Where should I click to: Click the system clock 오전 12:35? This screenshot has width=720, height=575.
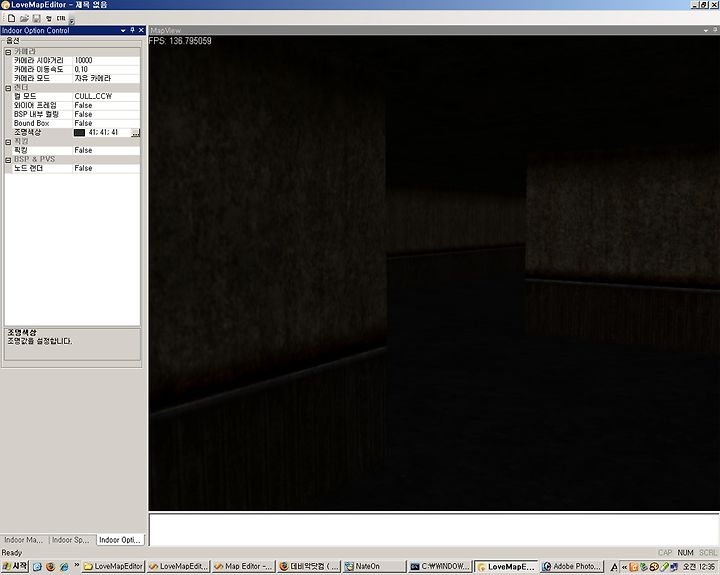pyautogui.click(x=699, y=567)
